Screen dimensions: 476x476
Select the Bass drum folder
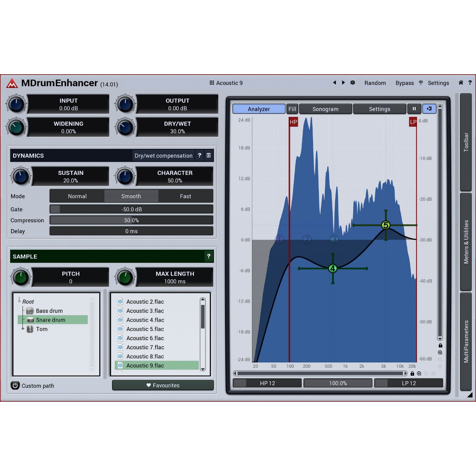[49, 311]
